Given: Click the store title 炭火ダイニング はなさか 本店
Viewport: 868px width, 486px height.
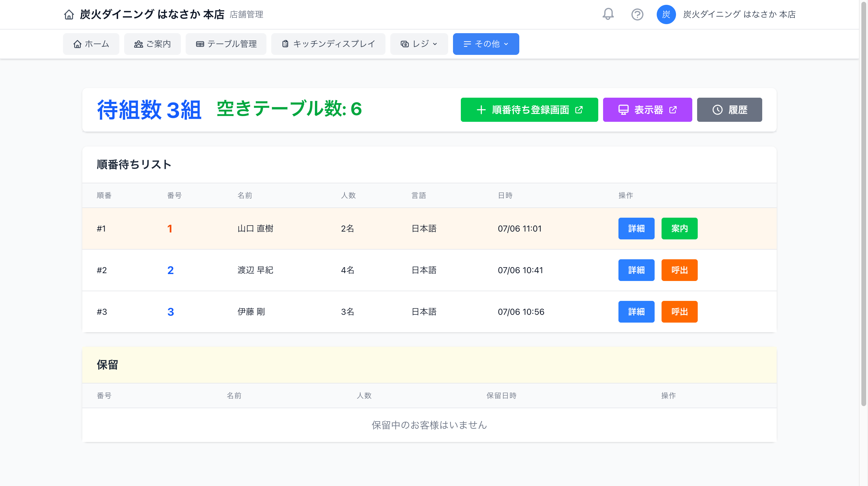Looking at the screenshot, I should tap(152, 14).
